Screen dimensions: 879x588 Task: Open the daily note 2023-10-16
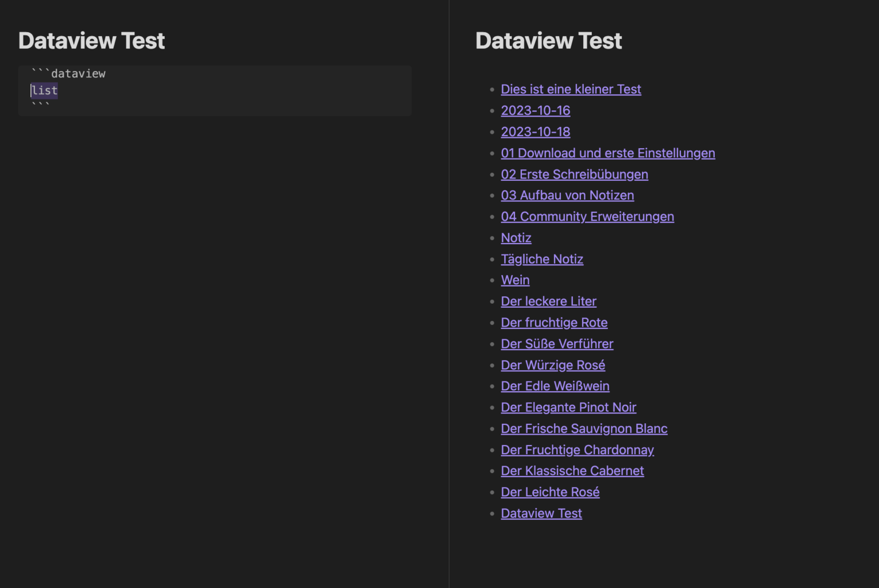click(x=535, y=110)
